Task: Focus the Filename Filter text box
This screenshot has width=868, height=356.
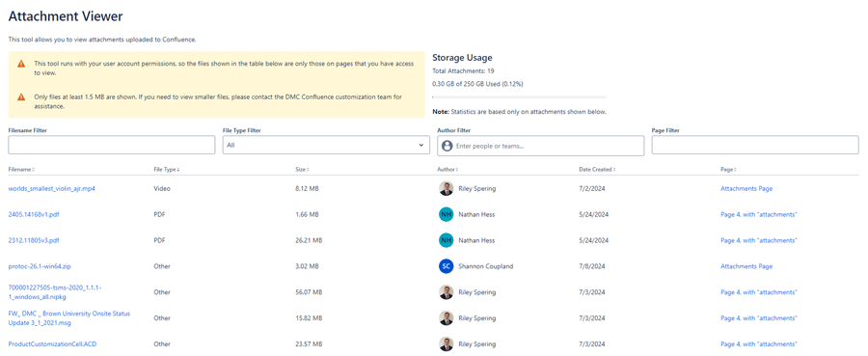Action: point(111,145)
